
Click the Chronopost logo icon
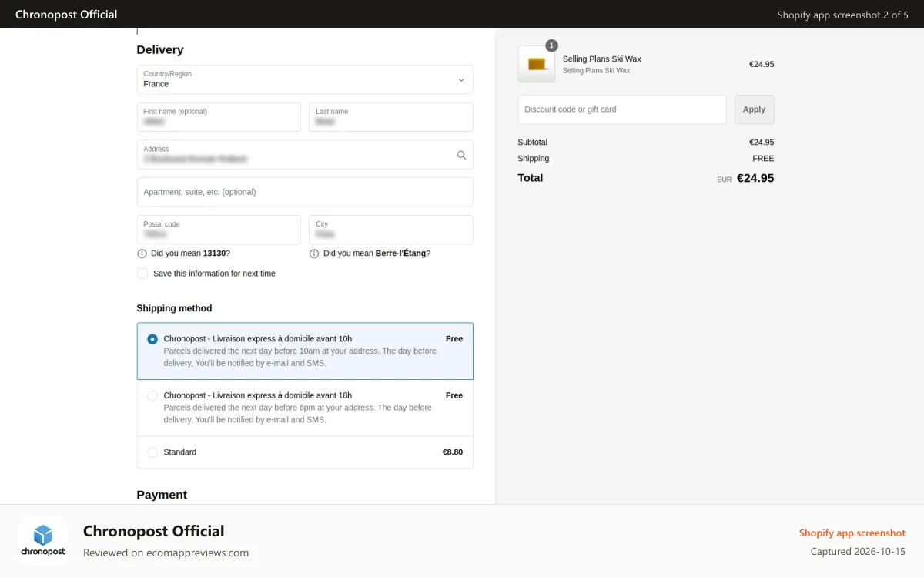coord(43,541)
